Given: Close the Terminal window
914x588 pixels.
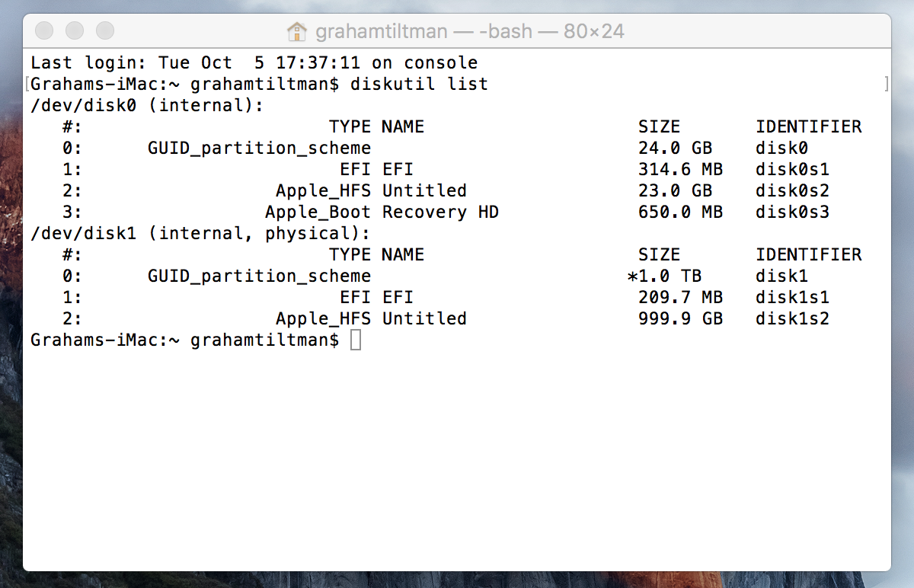Looking at the screenshot, I should (x=45, y=31).
